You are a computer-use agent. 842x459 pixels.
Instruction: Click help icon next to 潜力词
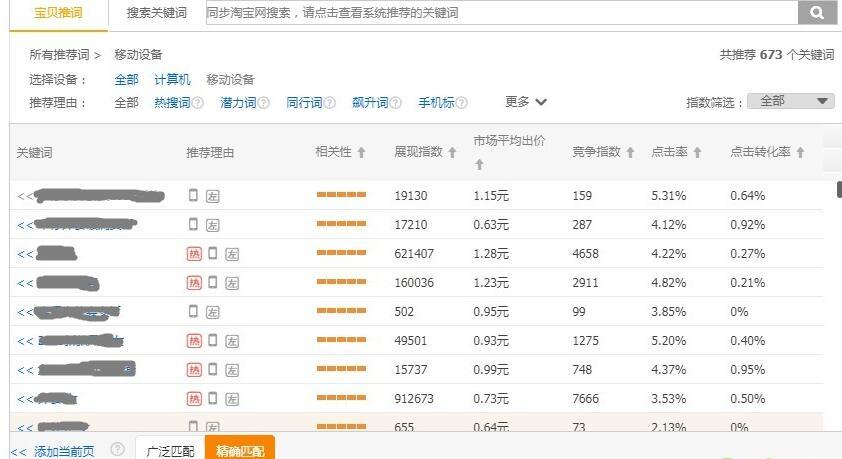click(263, 103)
